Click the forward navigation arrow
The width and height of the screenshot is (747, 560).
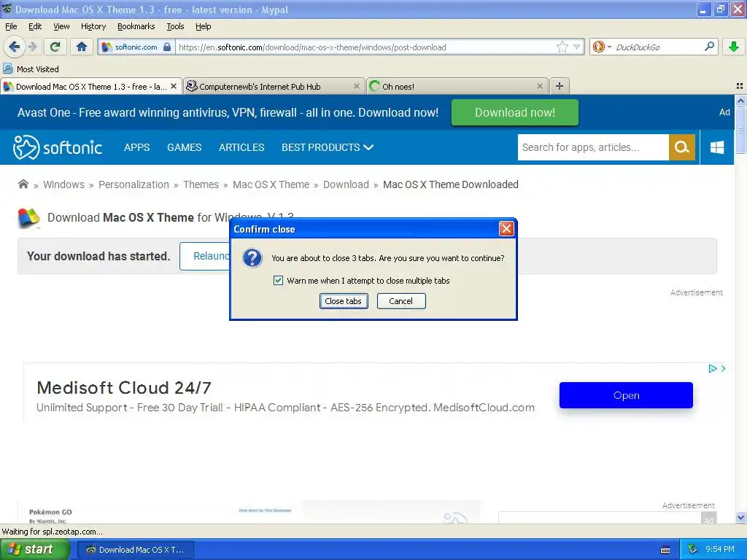32,47
